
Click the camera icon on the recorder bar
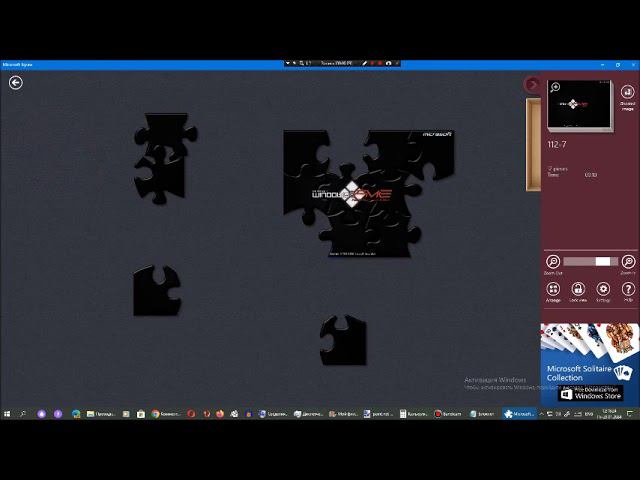coord(389,63)
